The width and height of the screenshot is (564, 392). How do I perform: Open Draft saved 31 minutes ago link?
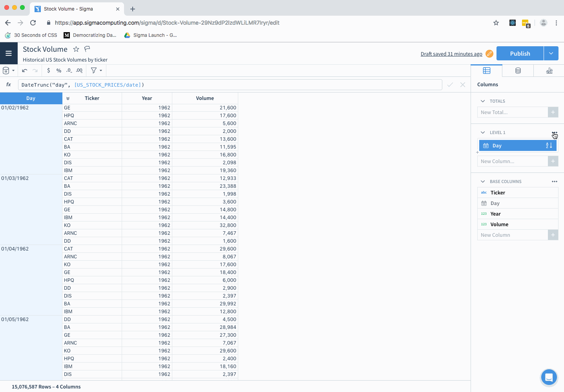pos(451,54)
